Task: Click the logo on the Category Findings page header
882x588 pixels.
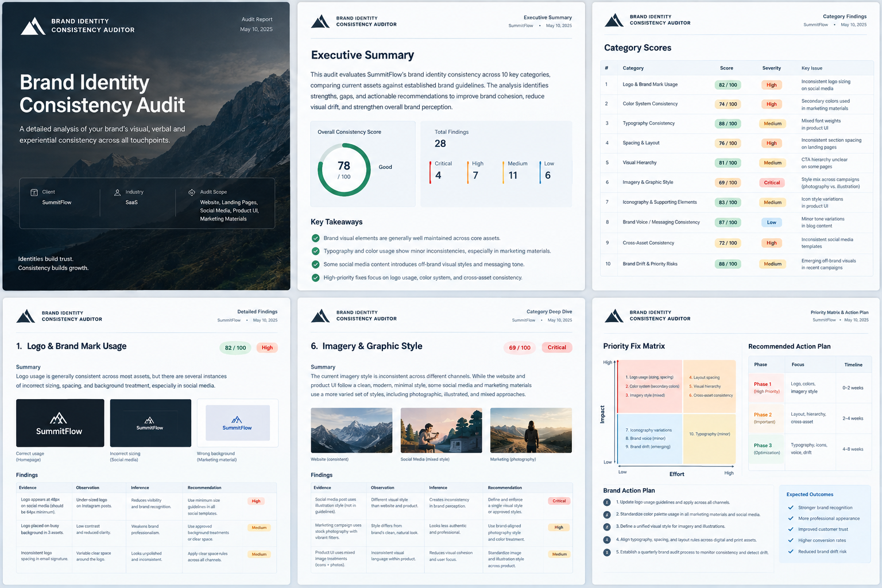Action: point(614,20)
